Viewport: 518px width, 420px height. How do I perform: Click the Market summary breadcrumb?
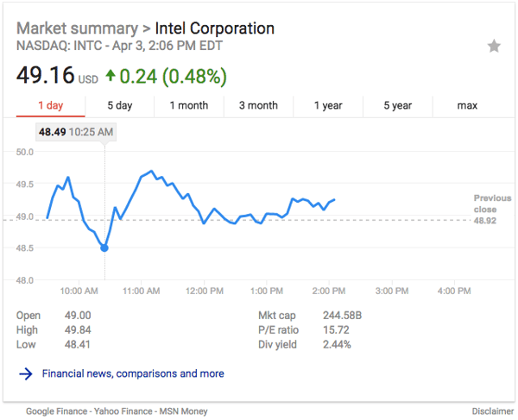76,28
